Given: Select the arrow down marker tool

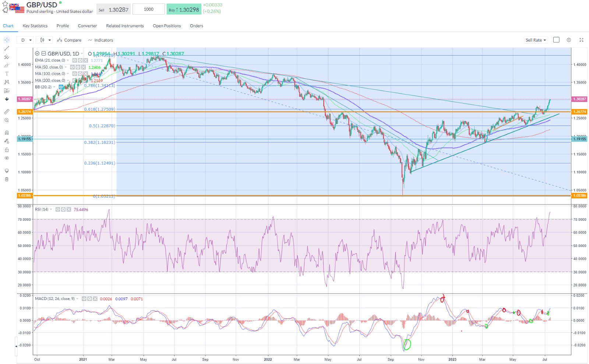Looking at the screenshot, I should point(7,99).
